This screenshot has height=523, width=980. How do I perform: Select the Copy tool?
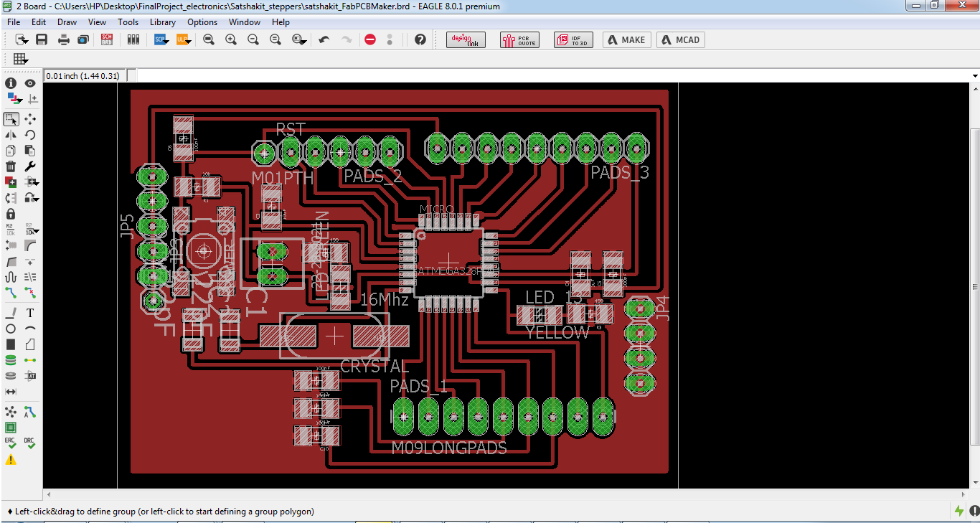click(11, 151)
